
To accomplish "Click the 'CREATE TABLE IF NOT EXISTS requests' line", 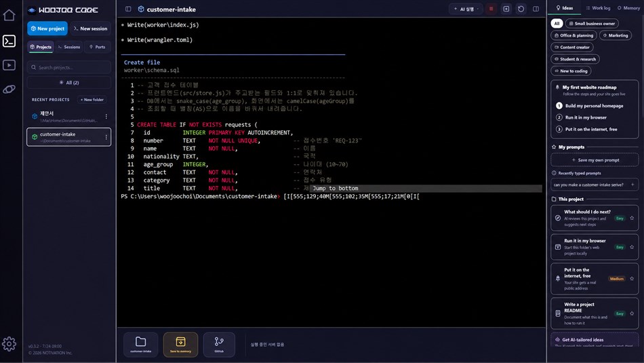I will (197, 125).
